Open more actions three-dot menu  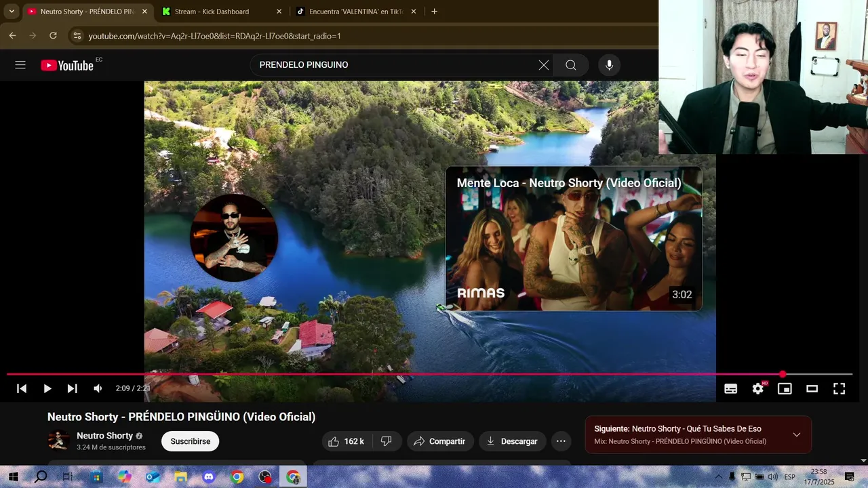pos(561,441)
